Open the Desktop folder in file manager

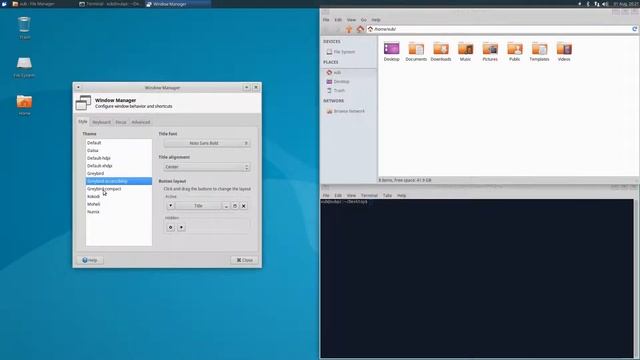[391, 51]
